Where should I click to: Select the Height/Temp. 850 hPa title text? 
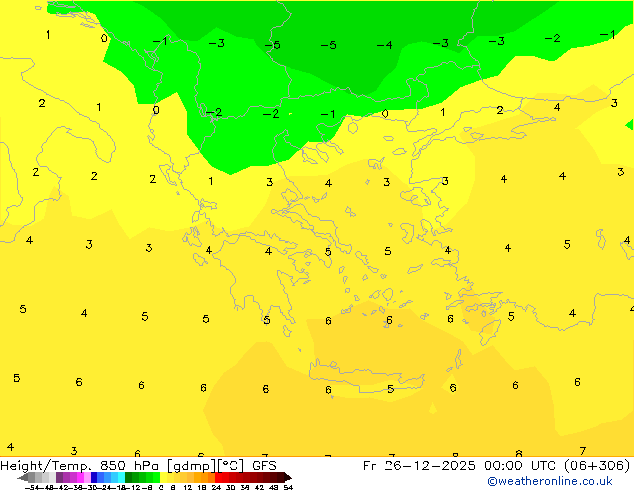79,466
